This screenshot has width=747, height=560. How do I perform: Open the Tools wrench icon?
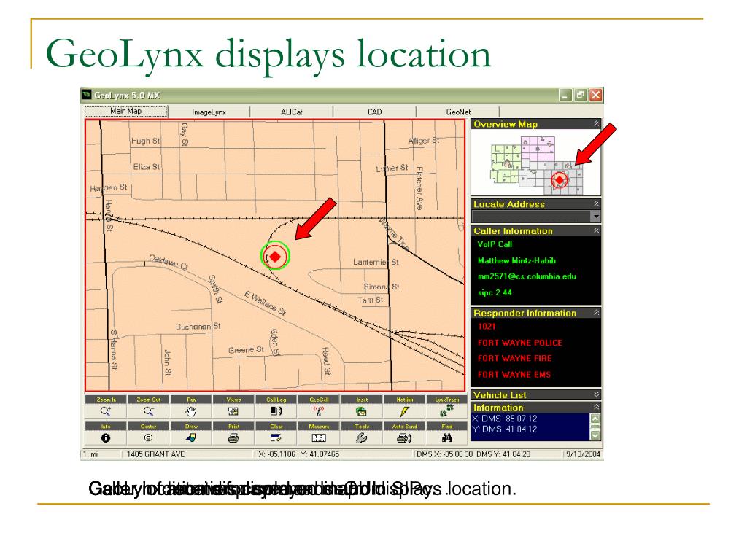point(362,437)
